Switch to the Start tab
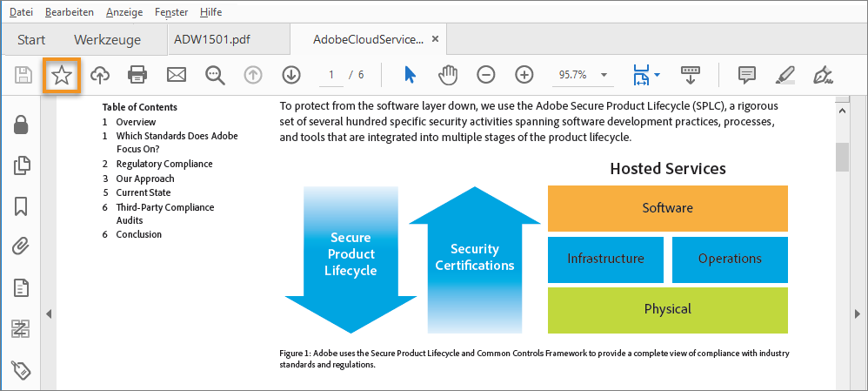The height and width of the screenshot is (391, 868). coord(31,40)
